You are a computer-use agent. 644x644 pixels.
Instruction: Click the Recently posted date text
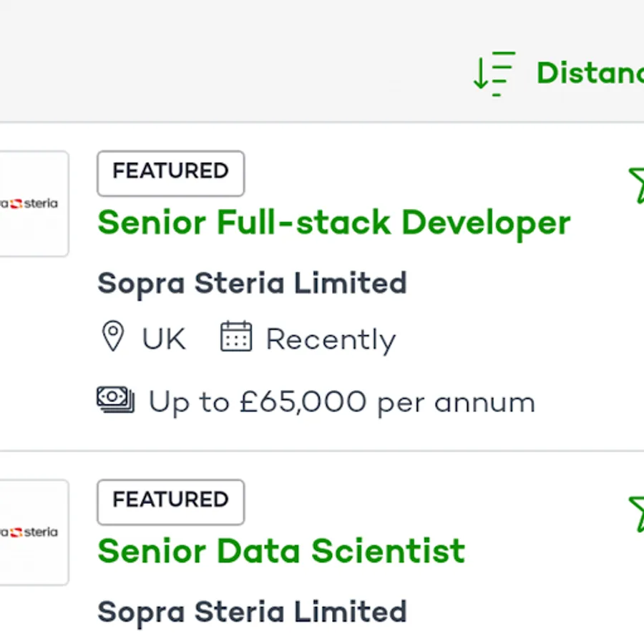point(331,339)
